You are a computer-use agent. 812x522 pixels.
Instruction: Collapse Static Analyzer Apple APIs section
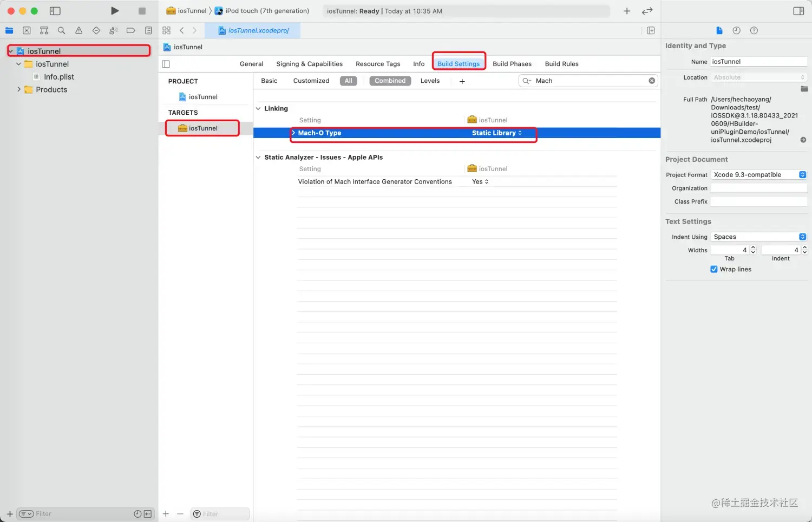click(x=258, y=157)
